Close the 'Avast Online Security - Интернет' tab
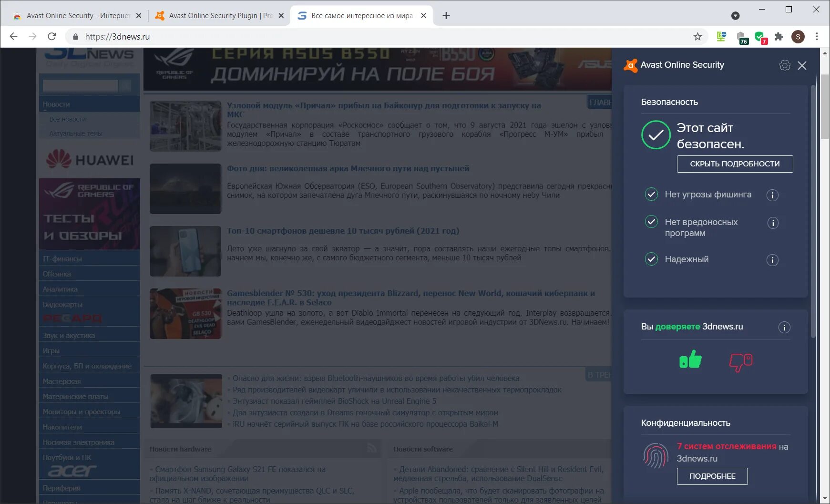830x504 pixels. (x=139, y=16)
